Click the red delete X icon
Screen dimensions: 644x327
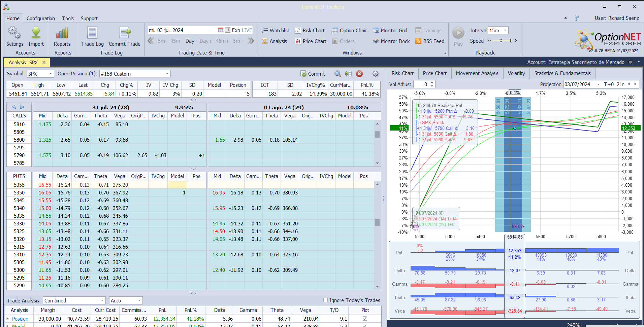359,74
